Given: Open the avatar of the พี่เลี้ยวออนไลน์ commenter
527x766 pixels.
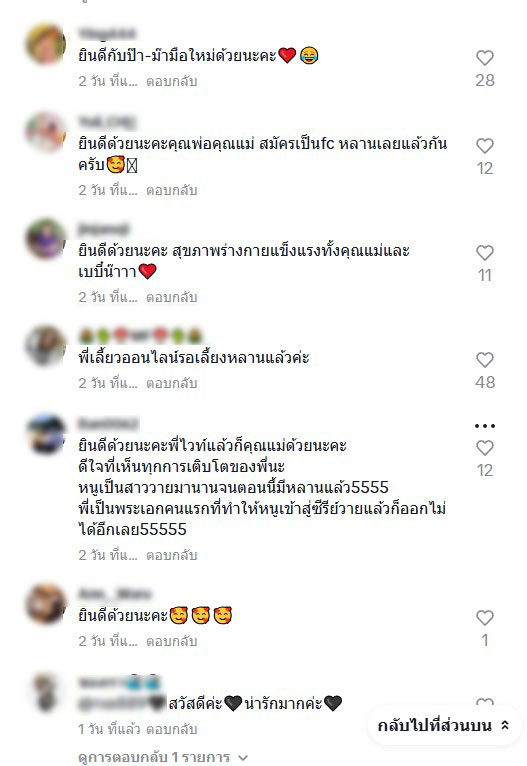Looking at the screenshot, I should point(45,346).
